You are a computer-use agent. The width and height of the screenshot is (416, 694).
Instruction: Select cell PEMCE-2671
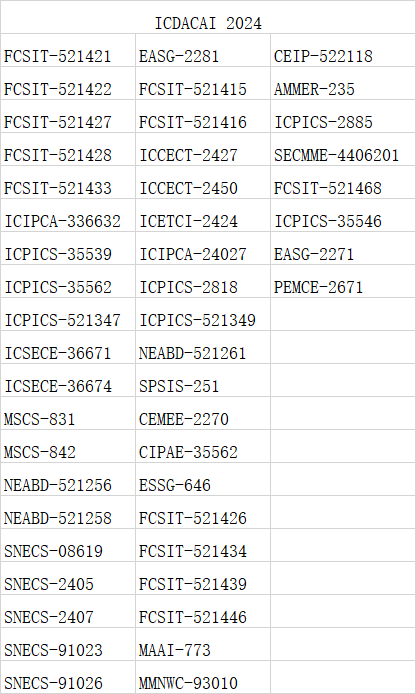coord(343,281)
